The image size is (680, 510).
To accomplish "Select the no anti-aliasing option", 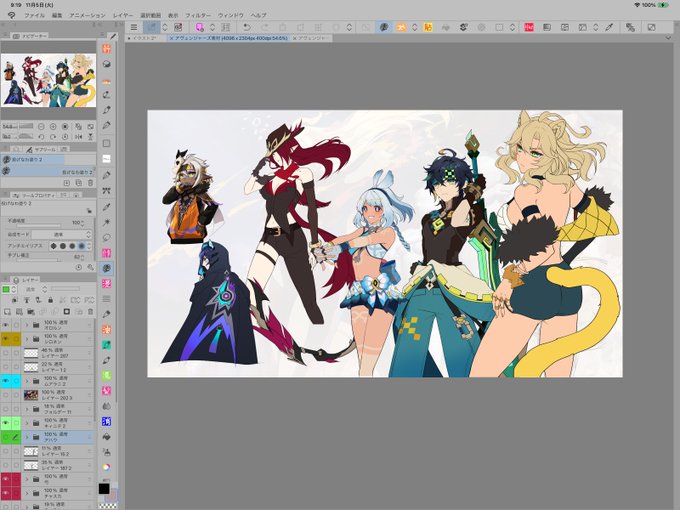I will tap(53, 246).
